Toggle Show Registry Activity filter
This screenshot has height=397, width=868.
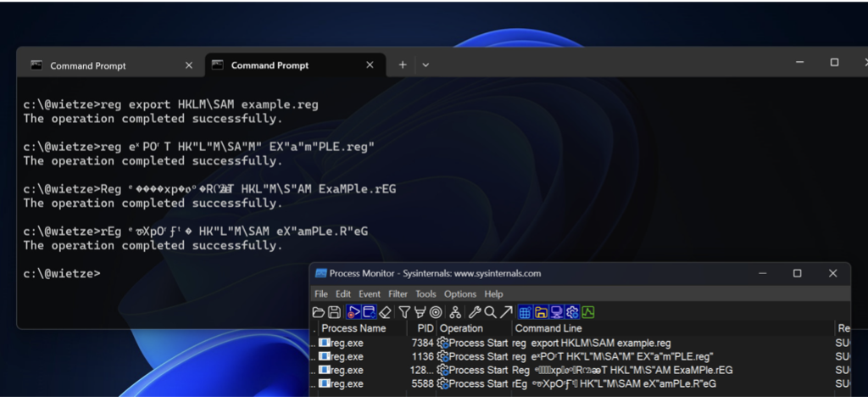526,312
